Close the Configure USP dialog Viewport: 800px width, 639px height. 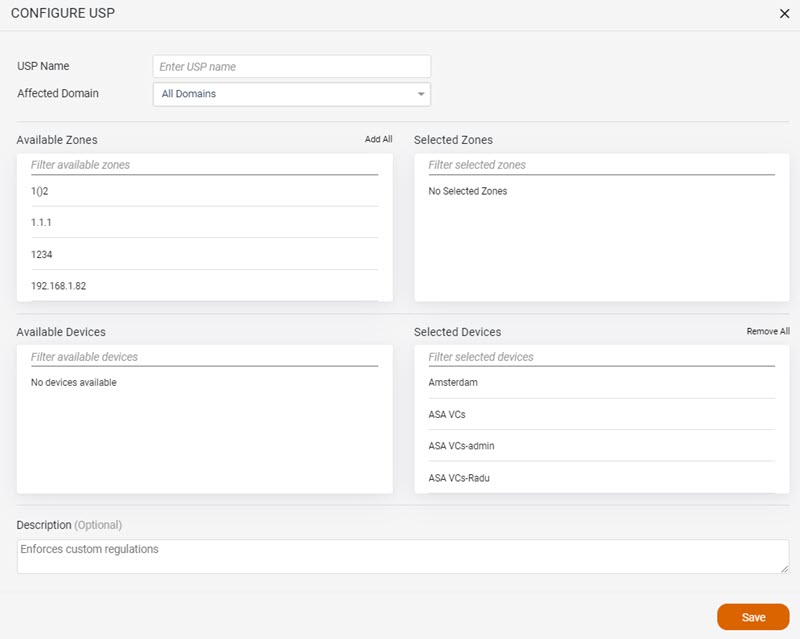point(784,14)
